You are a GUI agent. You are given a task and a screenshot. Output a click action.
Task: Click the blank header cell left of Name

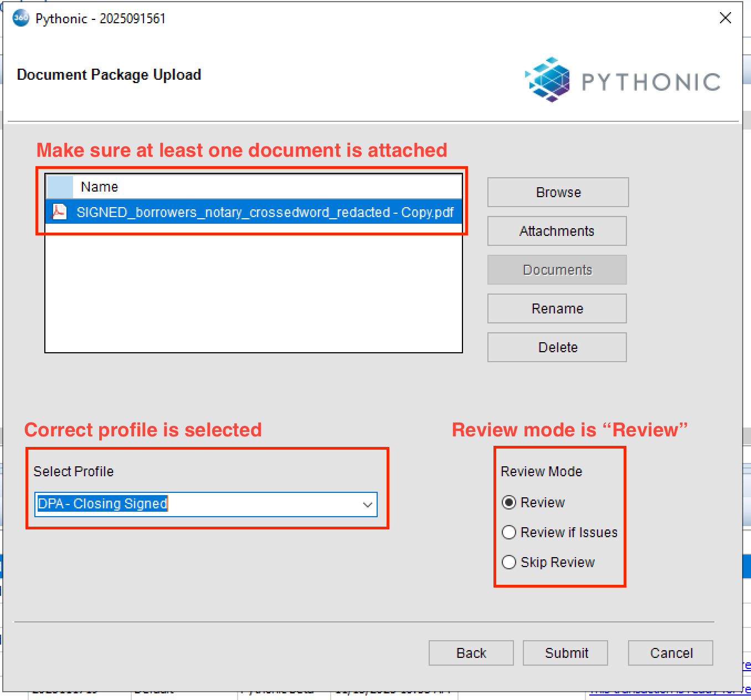click(x=60, y=187)
